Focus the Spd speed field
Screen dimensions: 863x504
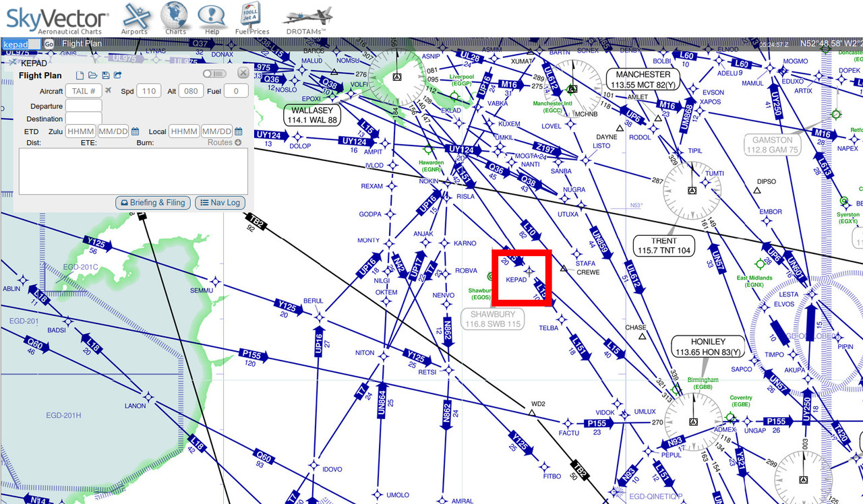148,91
